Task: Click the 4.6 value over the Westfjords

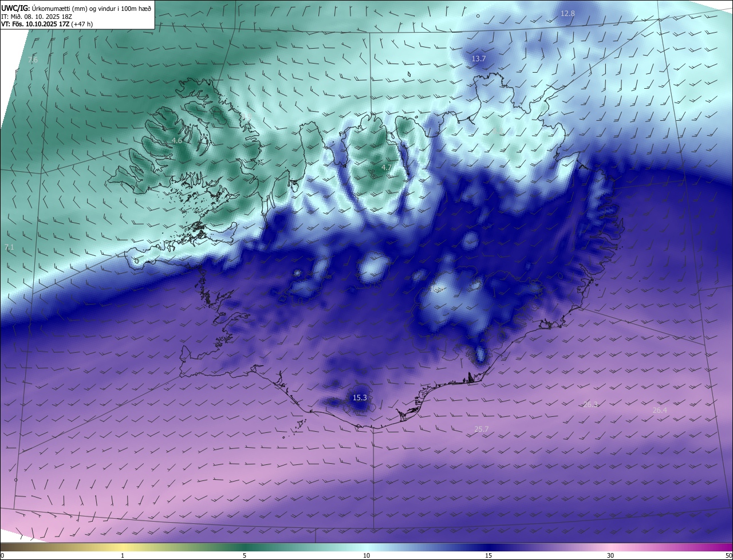Action: [x=177, y=140]
